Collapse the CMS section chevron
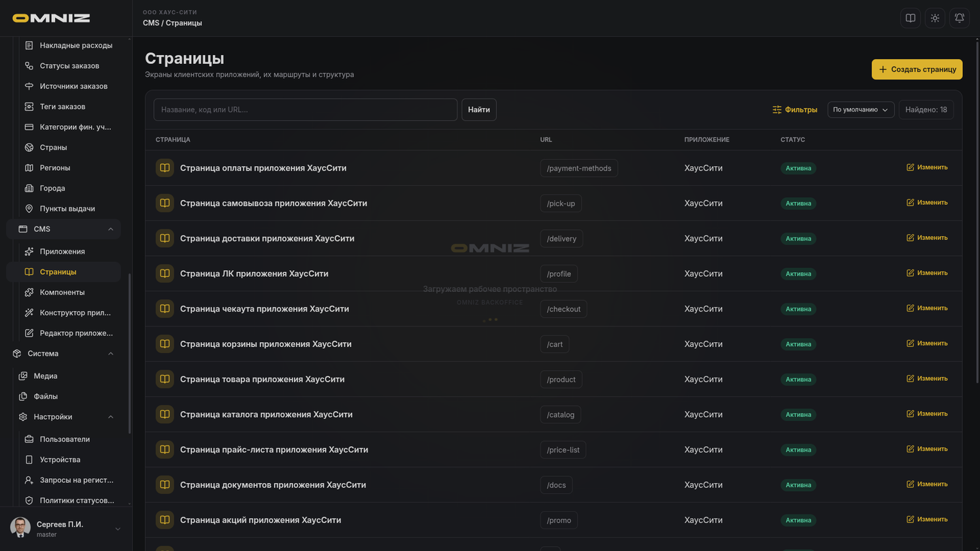The width and height of the screenshot is (980, 551). (110, 229)
